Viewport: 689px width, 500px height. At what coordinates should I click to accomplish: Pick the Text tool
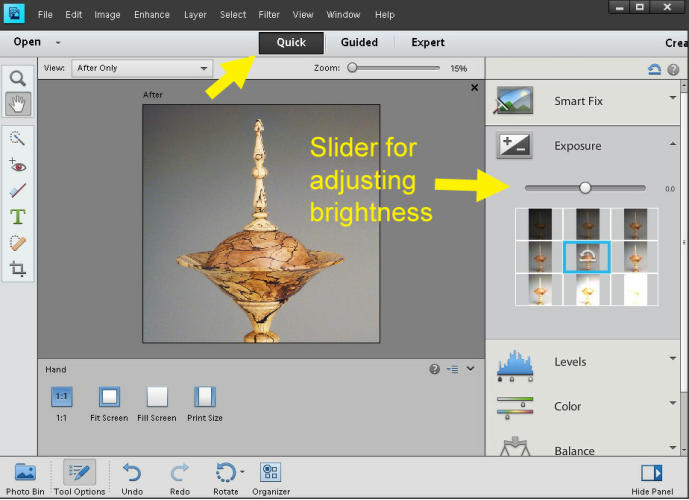17,216
